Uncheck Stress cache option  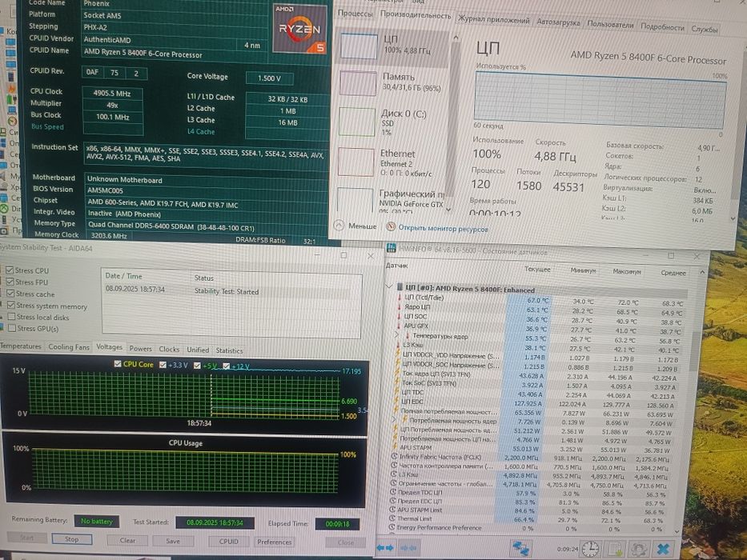point(10,294)
